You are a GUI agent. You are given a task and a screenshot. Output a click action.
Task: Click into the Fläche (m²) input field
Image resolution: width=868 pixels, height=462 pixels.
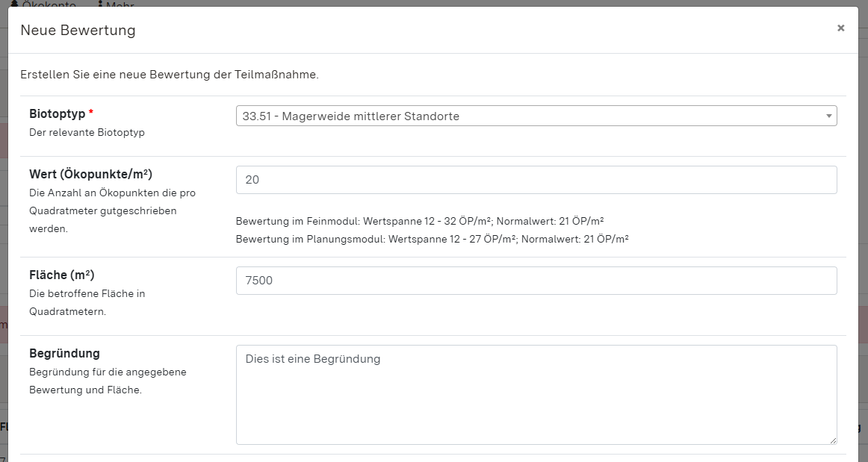pyautogui.click(x=536, y=281)
